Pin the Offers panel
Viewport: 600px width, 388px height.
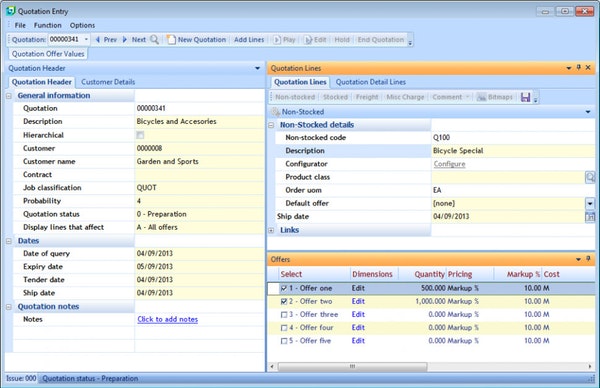point(588,259)
